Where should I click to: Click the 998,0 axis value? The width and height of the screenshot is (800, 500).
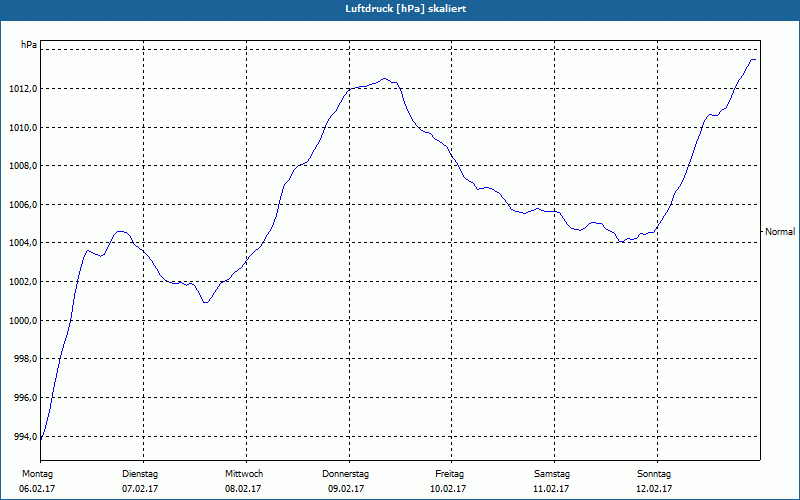coord(25,359)
